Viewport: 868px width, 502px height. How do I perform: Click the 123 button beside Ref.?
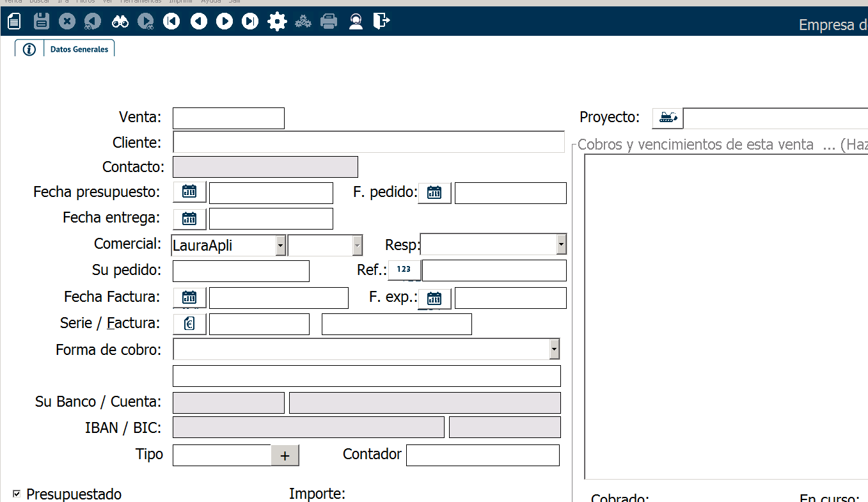[x=404, y=270]
